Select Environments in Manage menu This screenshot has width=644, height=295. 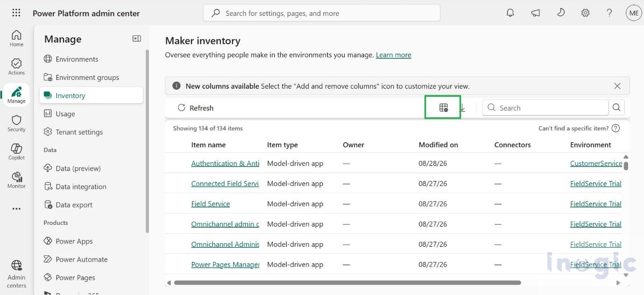(92, 59)
